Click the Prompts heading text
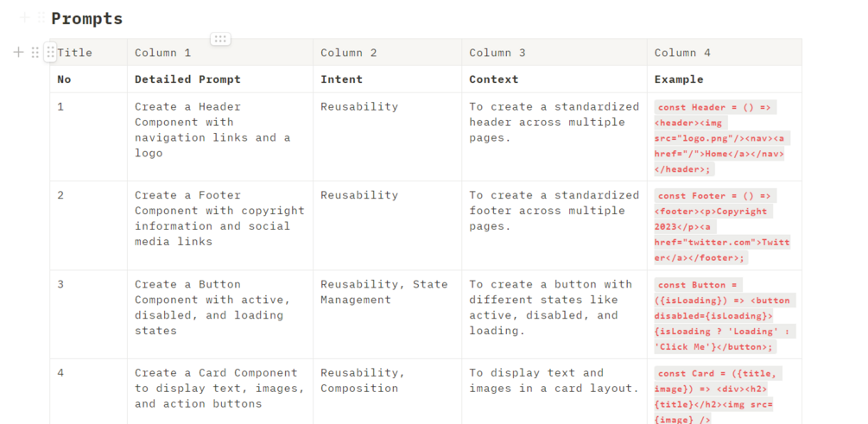Viewport: 868px width, 424px height. pyautogui.click(x=87, y=18)
